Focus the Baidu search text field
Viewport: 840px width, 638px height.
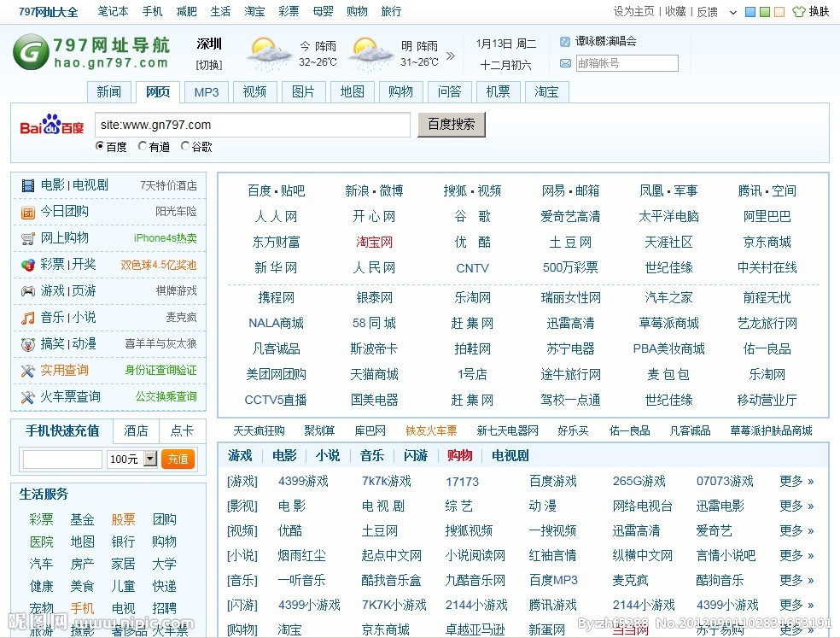point(253,125)
